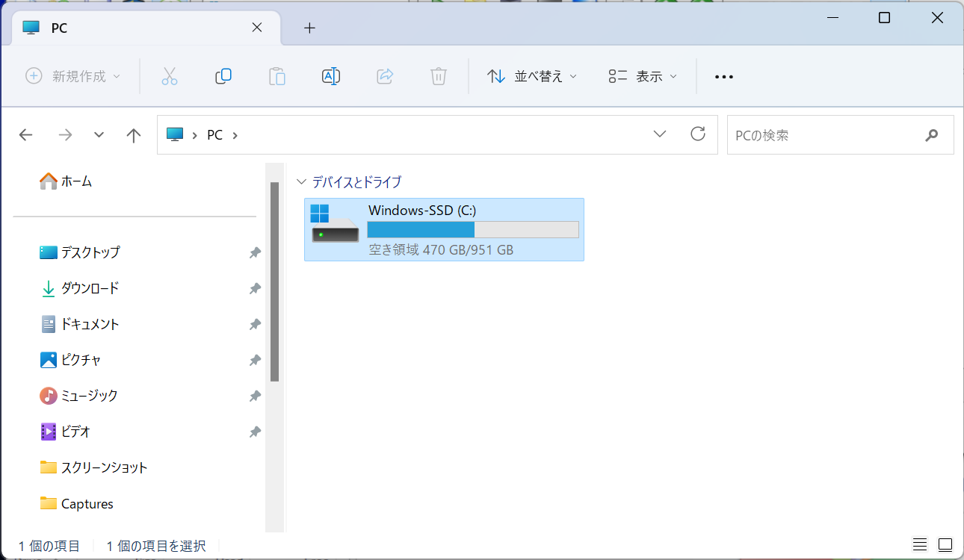The image size is (964, 560).
Task: Add a new tab with plus
Action: click(309, 28)
